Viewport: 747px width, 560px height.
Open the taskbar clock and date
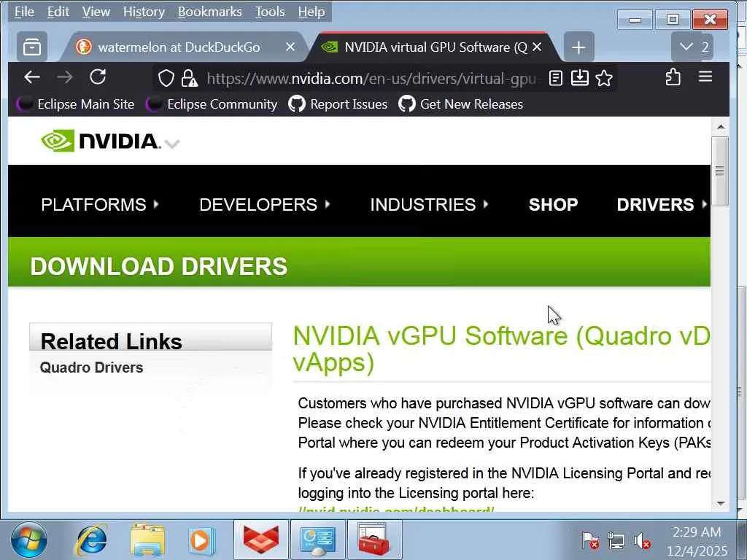pyautogui.click(x=697, y=541)
